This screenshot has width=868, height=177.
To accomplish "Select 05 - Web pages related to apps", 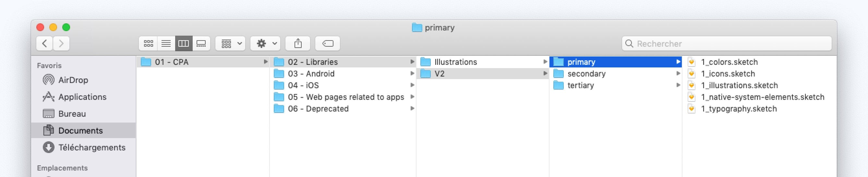I will tap(343, 97).
